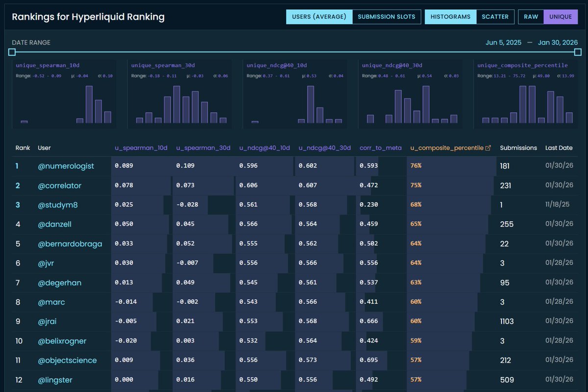Open @jrai's profile
The width and height of the screenshot is (588, 392).
click(49, 321)
